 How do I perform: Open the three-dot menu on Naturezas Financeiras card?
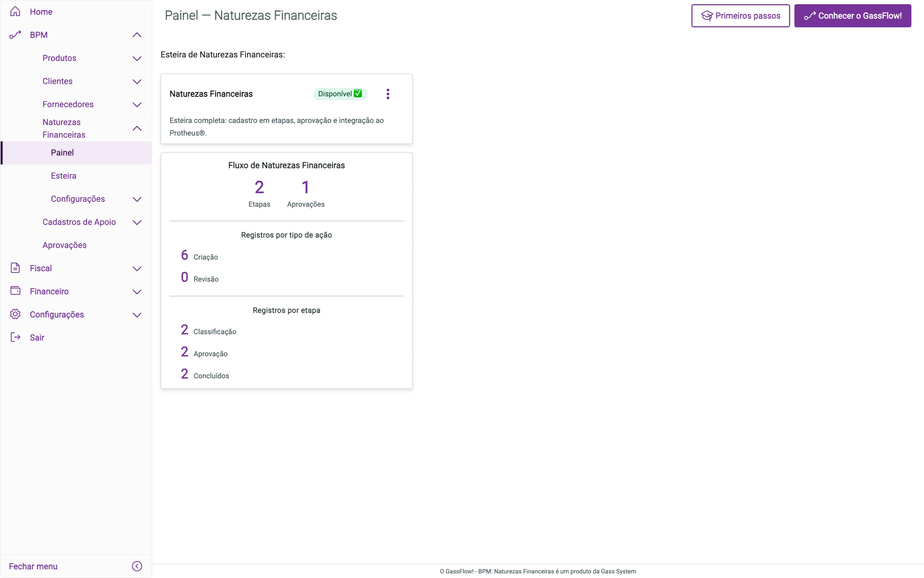[388, 94]
